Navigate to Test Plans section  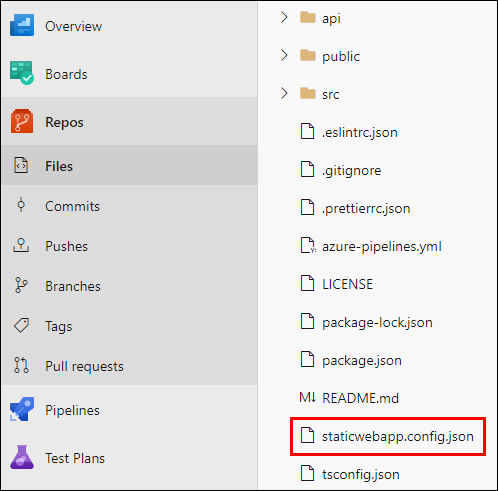tap(75, 458)
